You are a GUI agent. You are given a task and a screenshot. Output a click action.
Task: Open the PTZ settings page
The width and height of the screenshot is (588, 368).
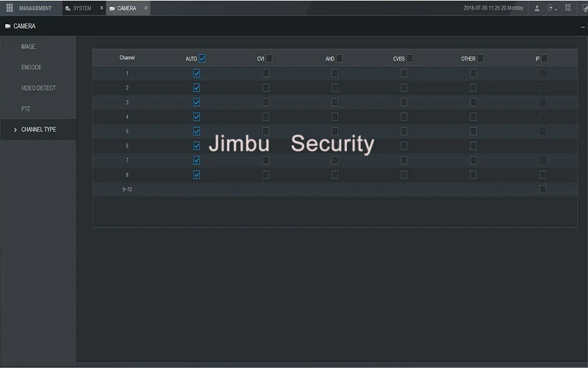(26, 108)
